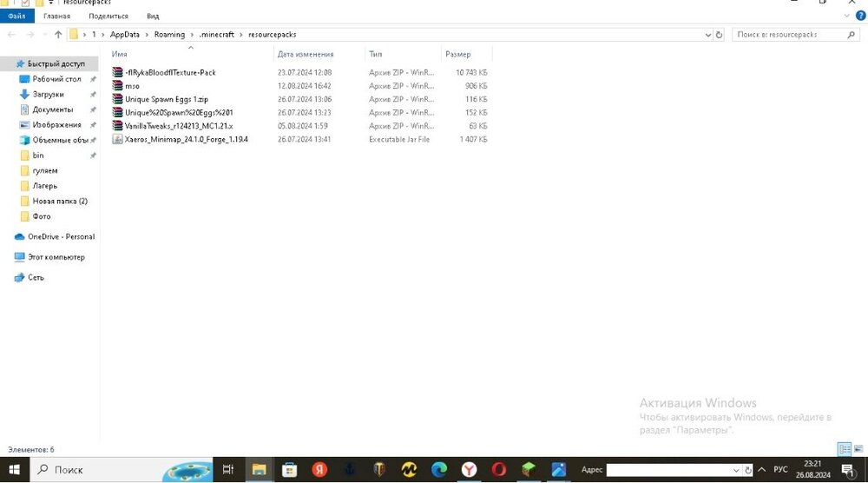868x483 pixels.
Task: Click the taskbar Адрес input field
Action: click(x=668, y=470)
